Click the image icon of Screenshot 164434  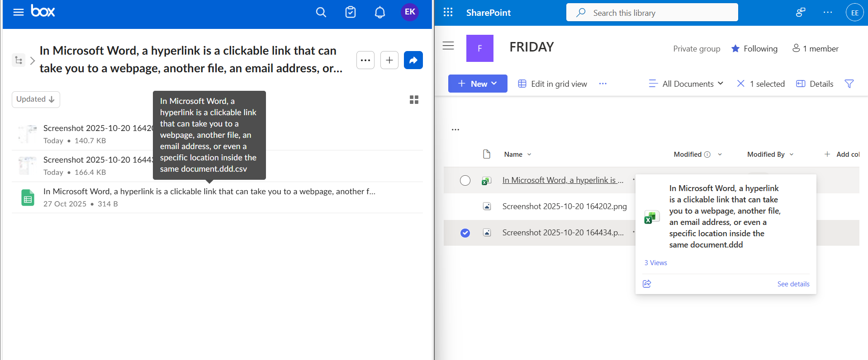click(487, 233)
